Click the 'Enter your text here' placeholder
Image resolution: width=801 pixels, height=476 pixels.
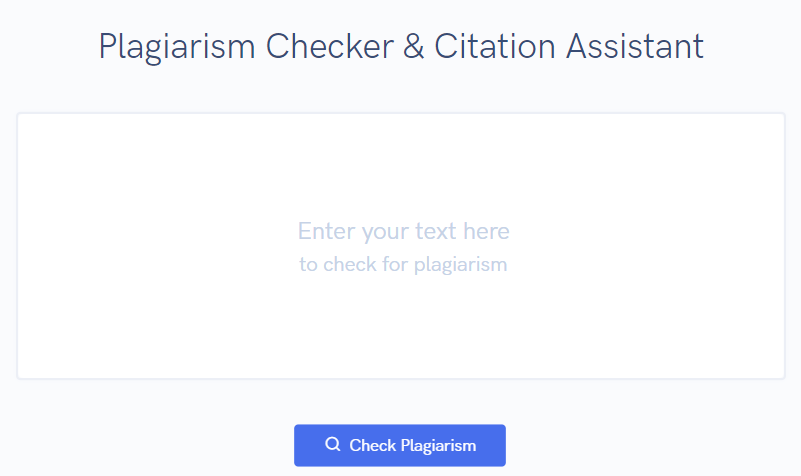(x=404, y=231)
